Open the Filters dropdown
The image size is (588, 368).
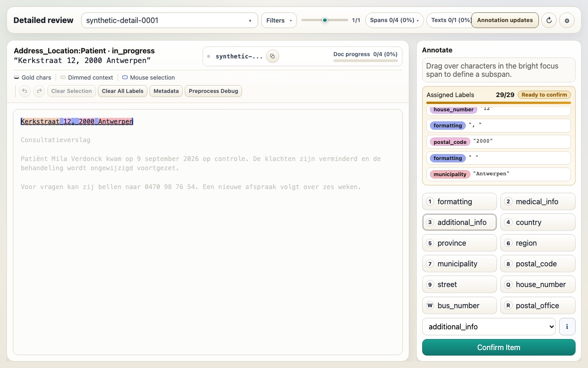click(279, 20)
